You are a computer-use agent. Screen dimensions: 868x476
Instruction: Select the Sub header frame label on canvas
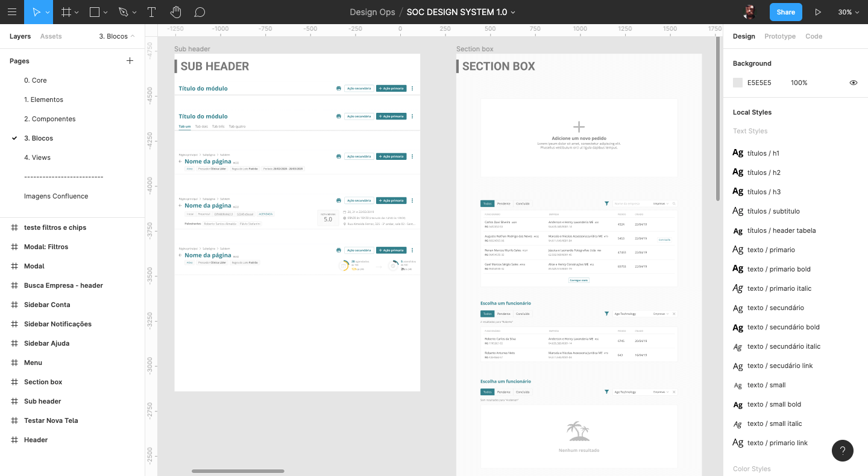[x=192, y=49]
